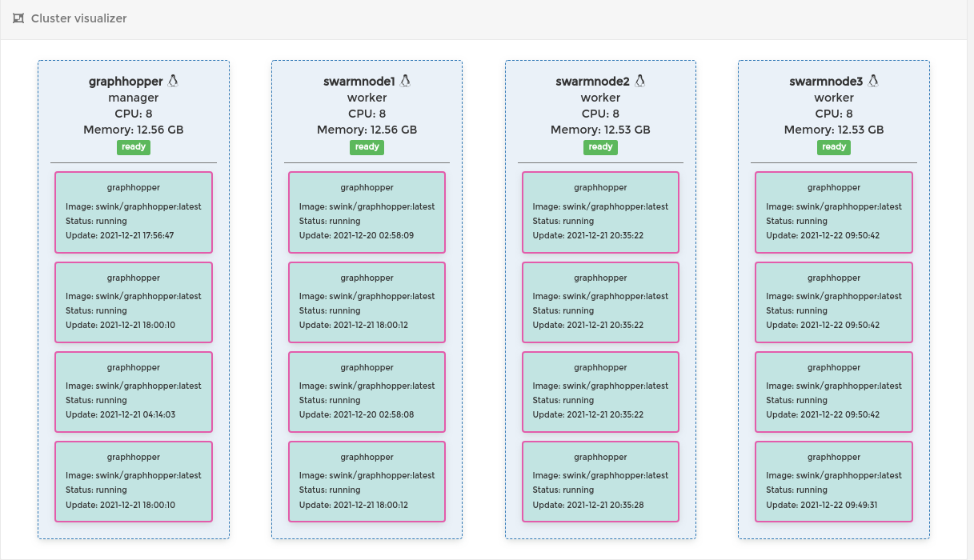The height and width of the screenshot is (560, 974).
Task: Click the ready badge under swarmnode3
Action: pos(834,147)
